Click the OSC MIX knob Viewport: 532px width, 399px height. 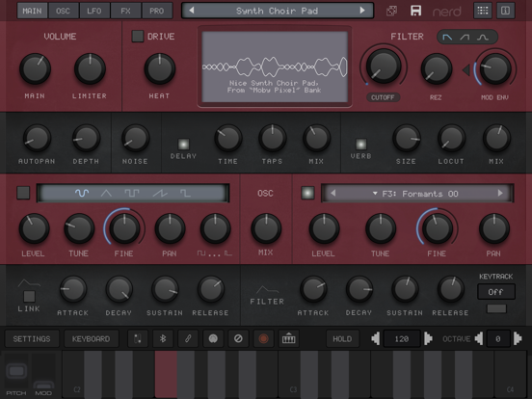[x=266, y=228]
